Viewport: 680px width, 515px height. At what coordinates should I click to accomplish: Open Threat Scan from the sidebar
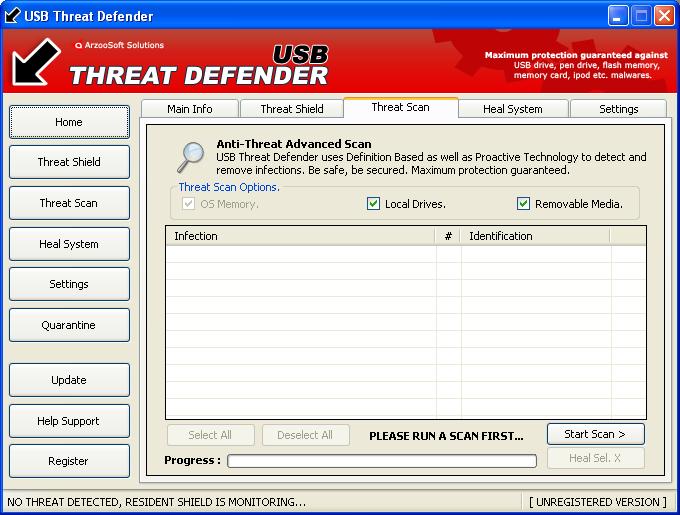pyautogui.click(x=69, y=203)
